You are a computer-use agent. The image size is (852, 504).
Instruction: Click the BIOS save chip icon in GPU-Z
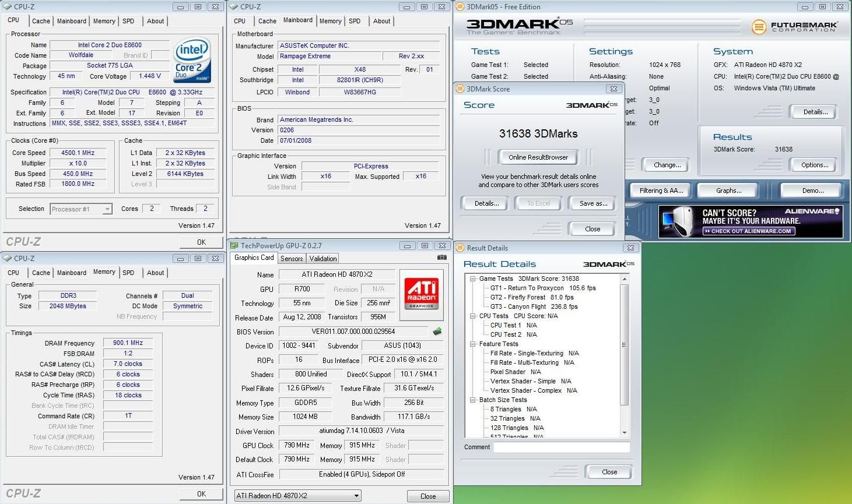(x=437, y=332)
